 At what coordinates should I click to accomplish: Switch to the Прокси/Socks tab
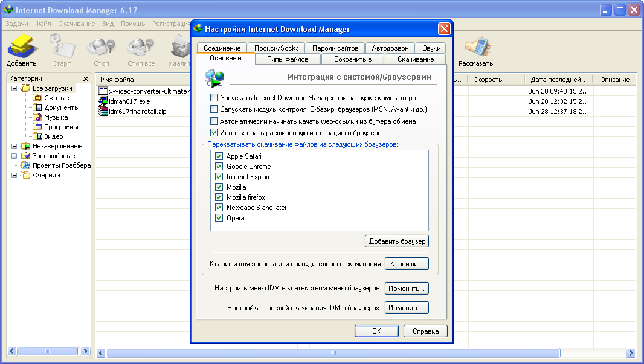(x=277, y=48)
